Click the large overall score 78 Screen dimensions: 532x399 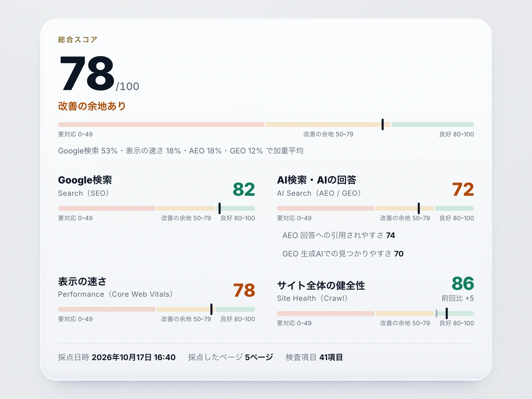coord(87,74)
